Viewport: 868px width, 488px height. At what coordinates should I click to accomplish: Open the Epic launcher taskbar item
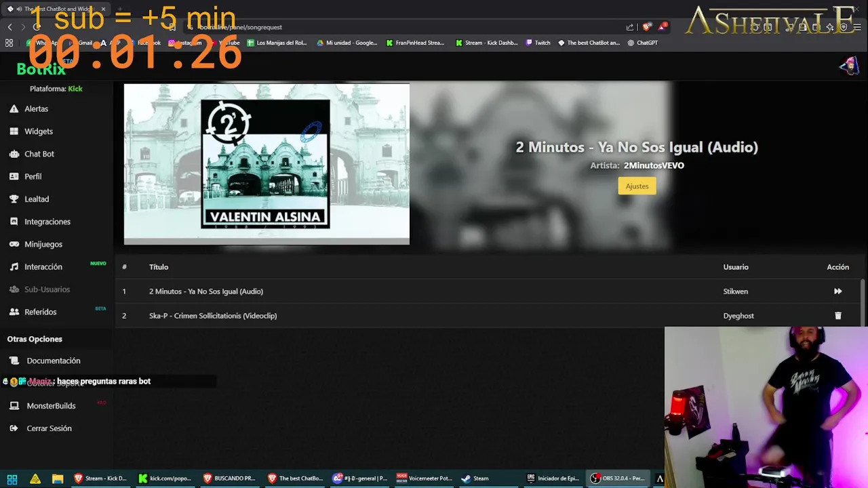(553, 479)
